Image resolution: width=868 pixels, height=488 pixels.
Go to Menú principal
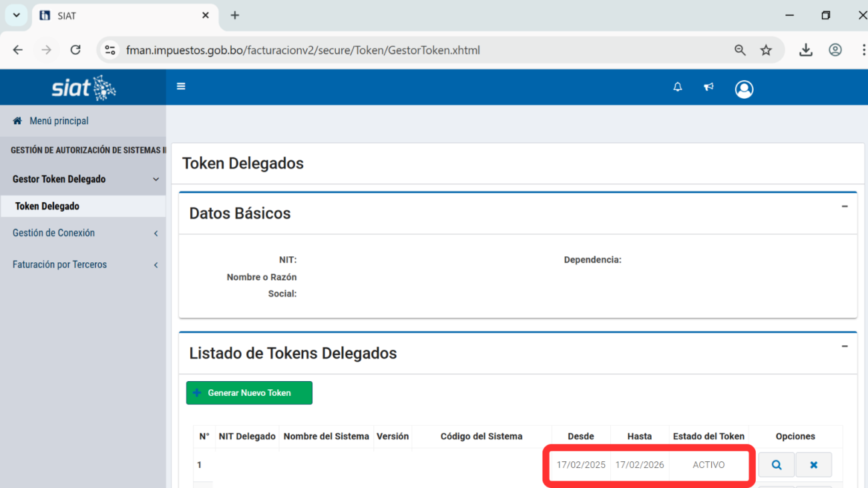[x=59, y=121]
